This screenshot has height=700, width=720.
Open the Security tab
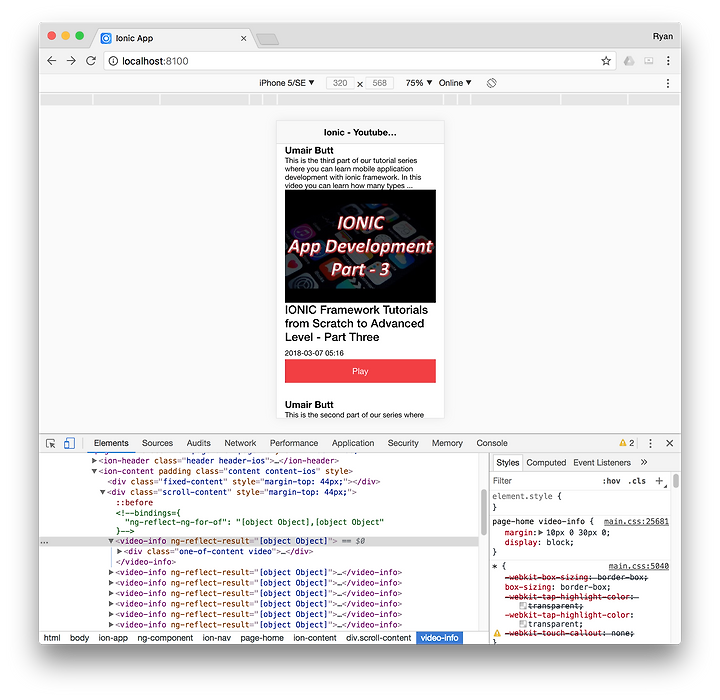pyautogui.click(x=403, y=443)
